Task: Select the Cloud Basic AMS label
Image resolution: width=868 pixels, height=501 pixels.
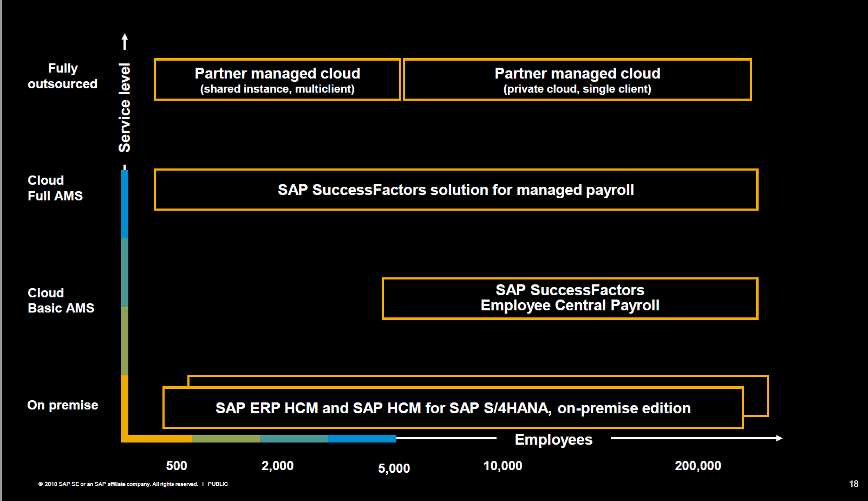Action: click(61, 301)
